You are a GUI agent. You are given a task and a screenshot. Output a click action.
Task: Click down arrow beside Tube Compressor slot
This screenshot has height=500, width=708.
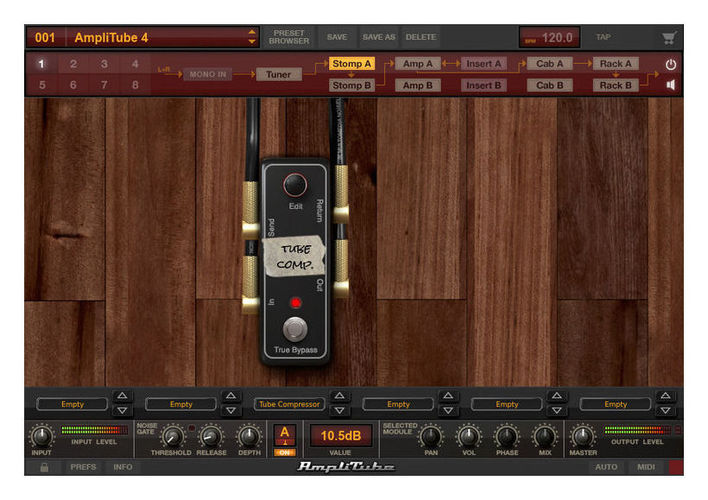click(340, 411)
